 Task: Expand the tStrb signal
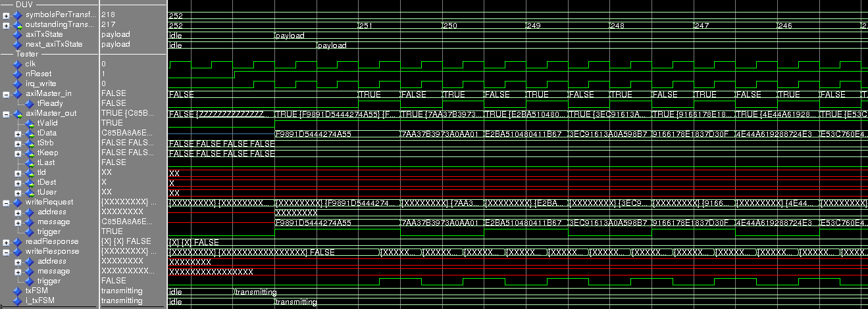(18, 143)
